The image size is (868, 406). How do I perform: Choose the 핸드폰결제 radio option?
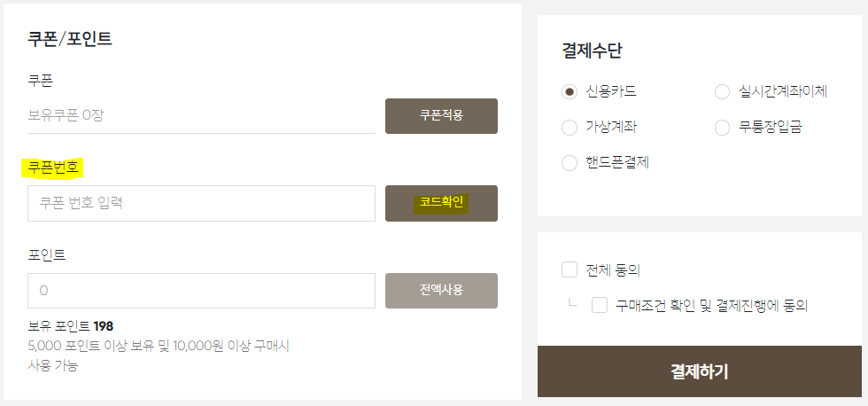click(569, 163)
